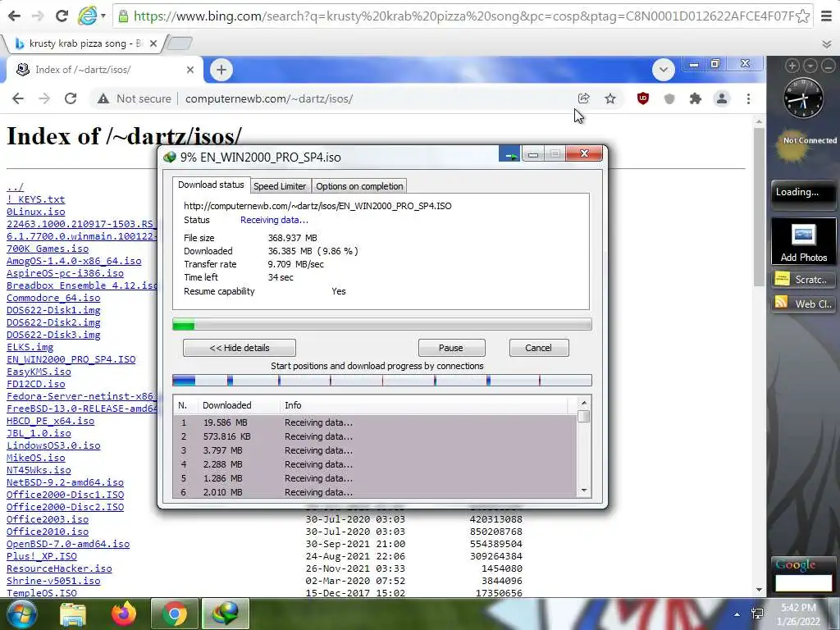This screenshot has height=630, width=840.
Task: Go back in the outer browser
Action: [x=15, y=16]
